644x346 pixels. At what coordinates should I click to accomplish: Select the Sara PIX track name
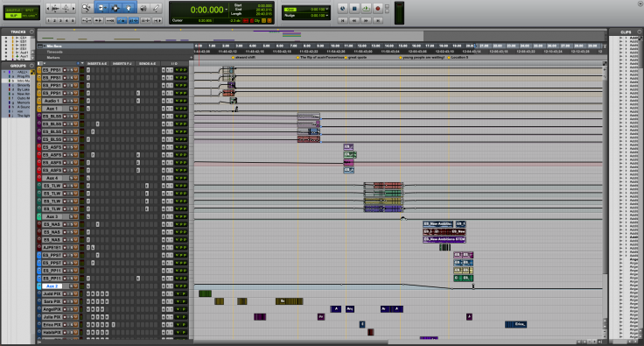52,301
